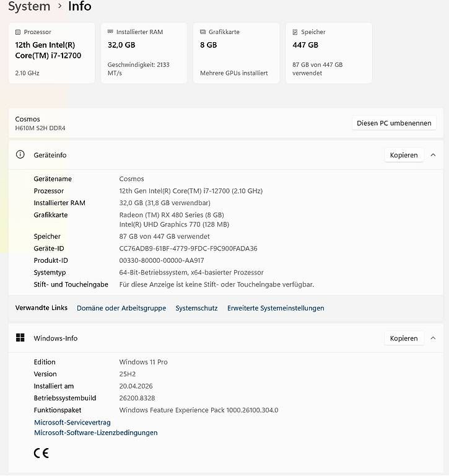The width and height of the screenshot is (449, 476).
Task: Select the Grafikkarte 8 GB summary card
Action: [x=236, y=53]
